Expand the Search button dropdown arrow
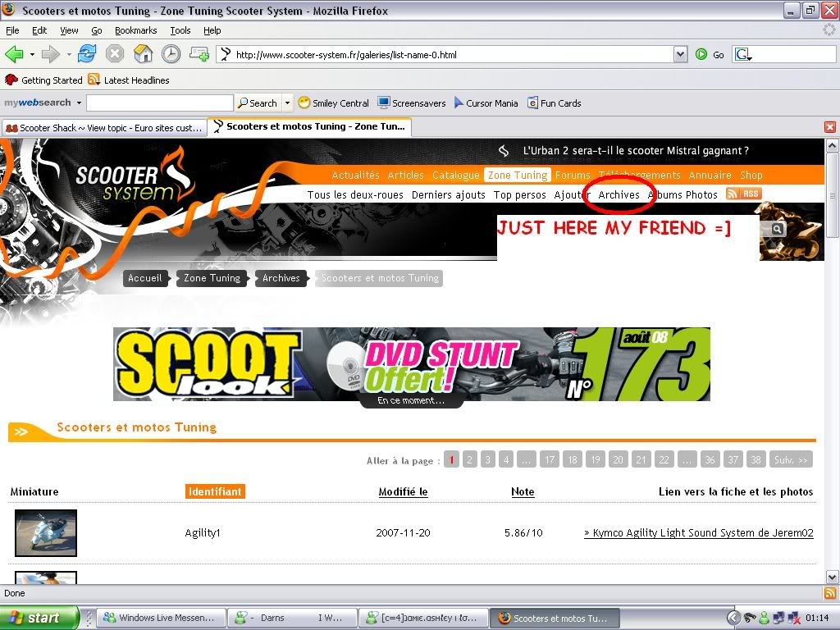 (x=287, y=103)
